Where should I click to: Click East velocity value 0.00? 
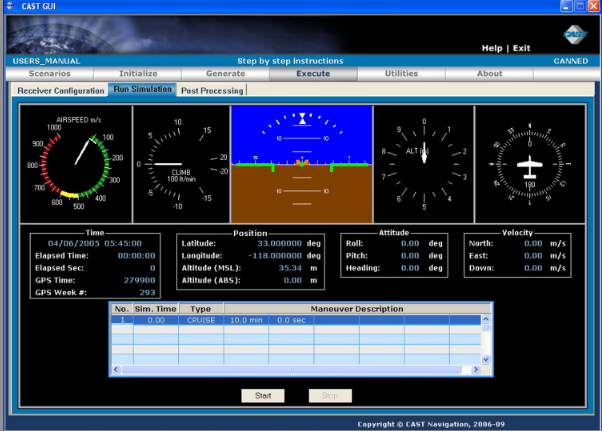tap(533, 256)
